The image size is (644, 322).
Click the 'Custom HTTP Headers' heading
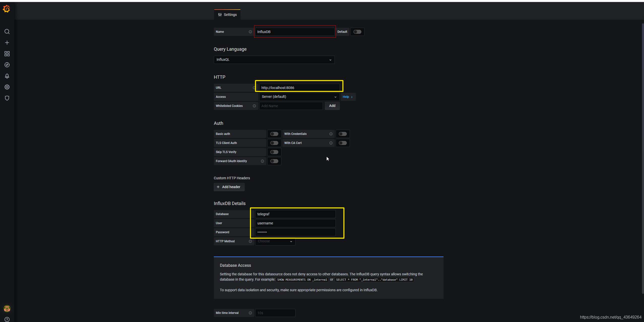point(232,178)
